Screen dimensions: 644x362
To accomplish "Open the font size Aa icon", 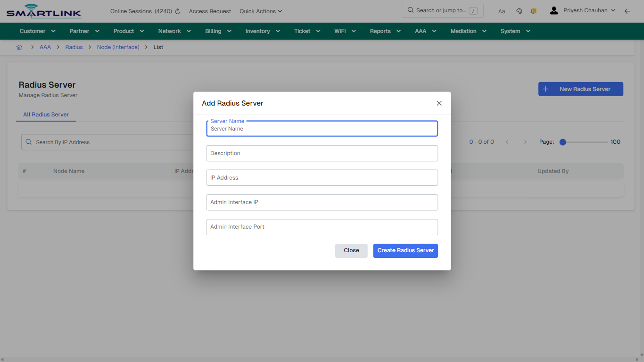I will pos(502,11).
